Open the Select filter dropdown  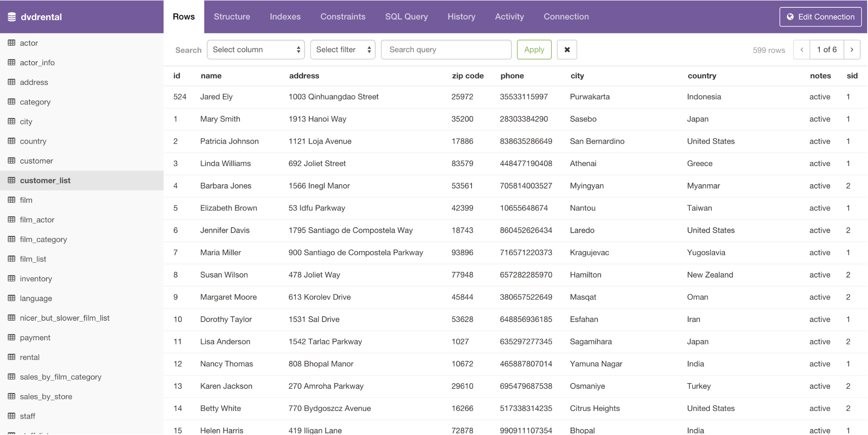coord(343,49)
